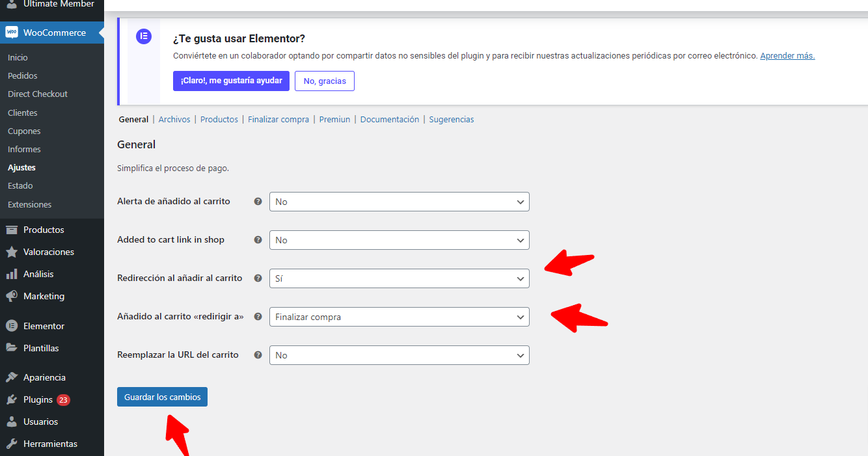The width and height of the screenshot is (868, 456).
Task: Click the Valoraciones star icon
Action: tap(11, 252)
